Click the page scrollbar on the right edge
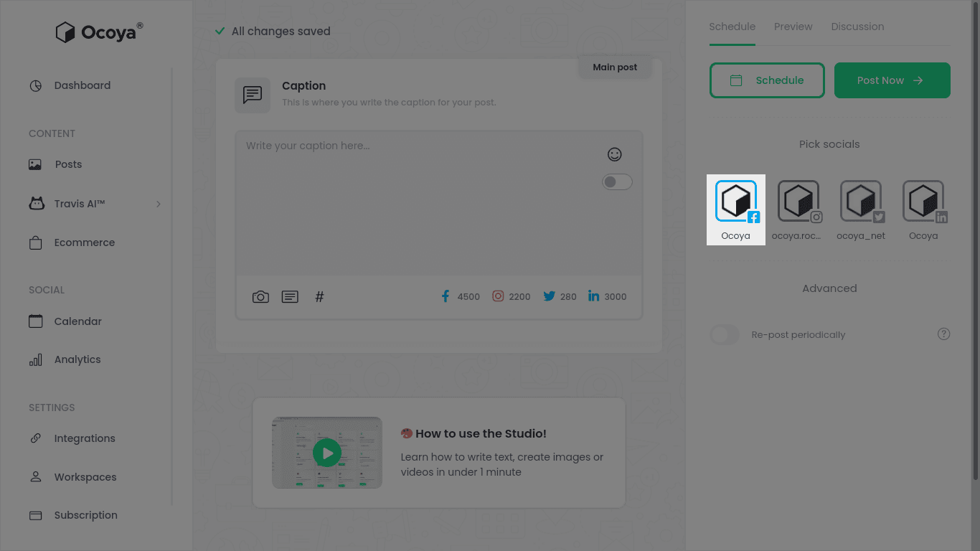The width and height of the screenshot is (980, 551). (974, 240)
